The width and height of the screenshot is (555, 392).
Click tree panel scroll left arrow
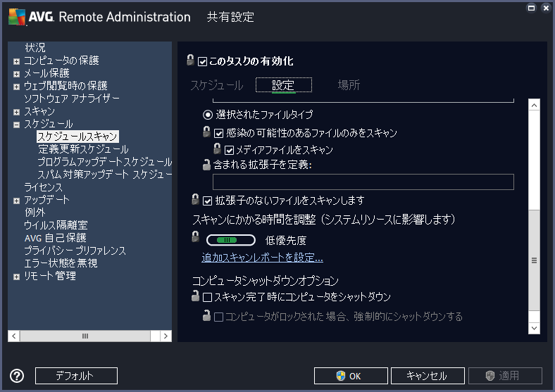(14, 336)
